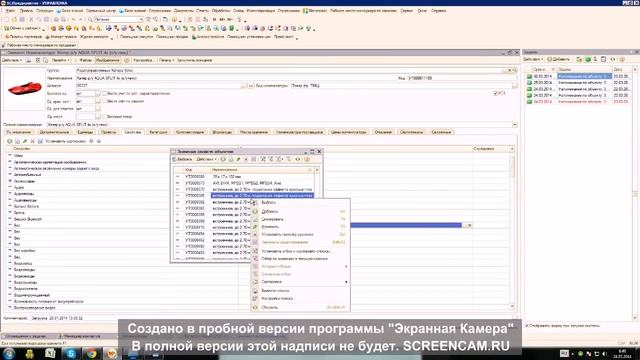Screen dimensions: 640x360
Task: Click the new document icon in the main toolbar
Action: (6, 20)
